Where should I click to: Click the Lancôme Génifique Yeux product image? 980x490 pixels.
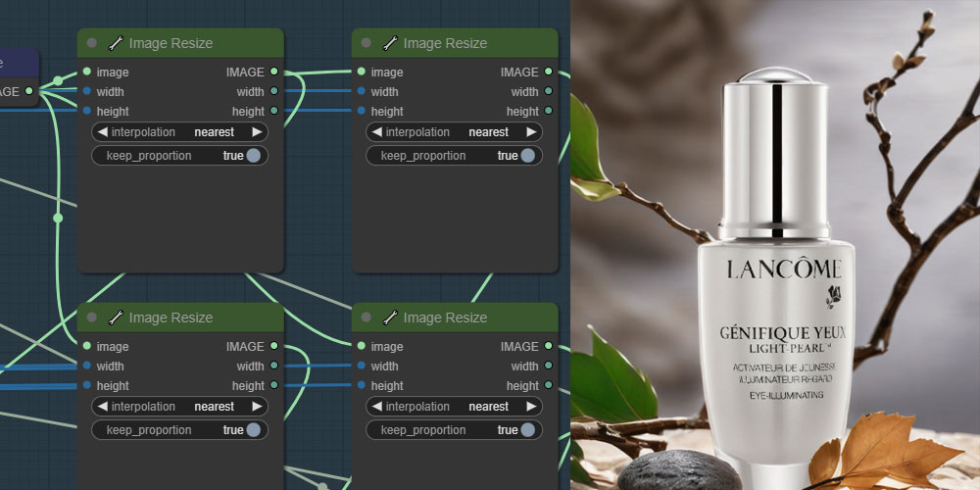click(x=775, y=245)
